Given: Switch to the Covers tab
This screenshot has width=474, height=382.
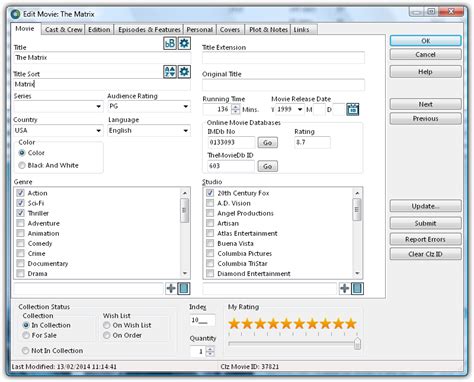Looking at the screenshot, I should (230, 30).
